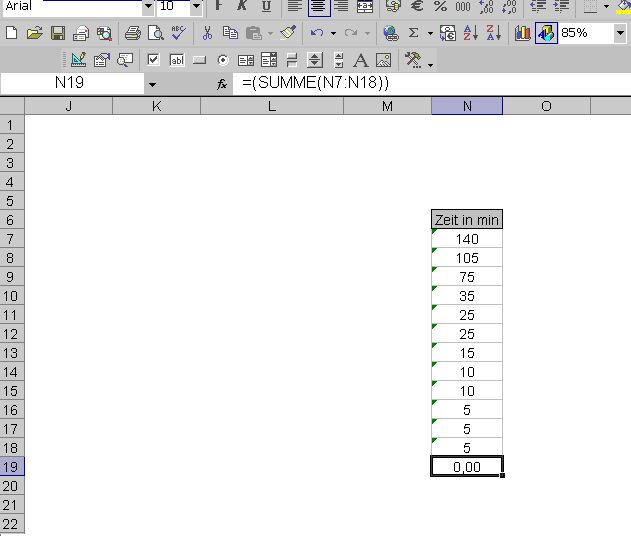Viewport: 631px width, 536px height.
Task: View code for the control
Action: 125,60
